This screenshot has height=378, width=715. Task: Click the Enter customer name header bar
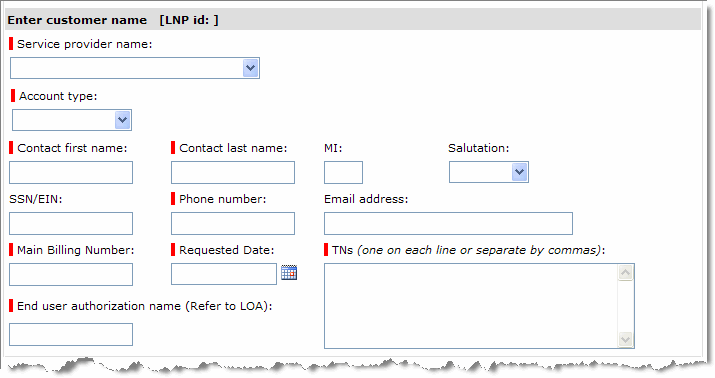[x=353, y=20]
